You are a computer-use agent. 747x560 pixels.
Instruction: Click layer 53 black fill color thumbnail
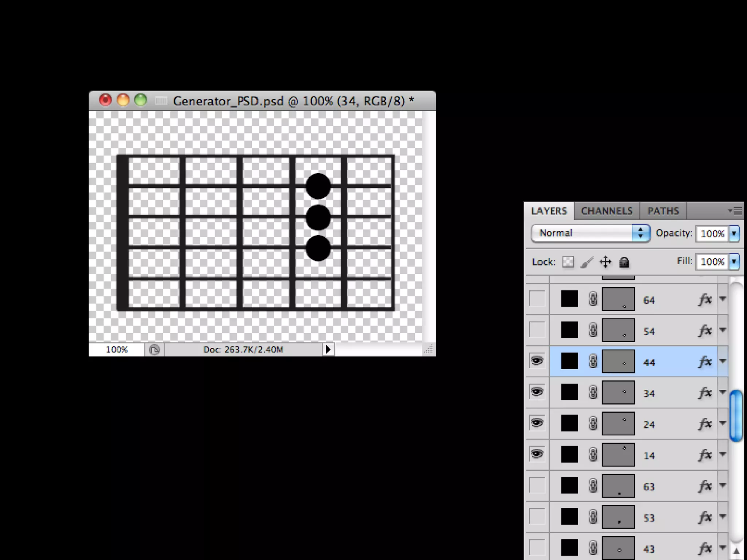[x=569, y=517]
